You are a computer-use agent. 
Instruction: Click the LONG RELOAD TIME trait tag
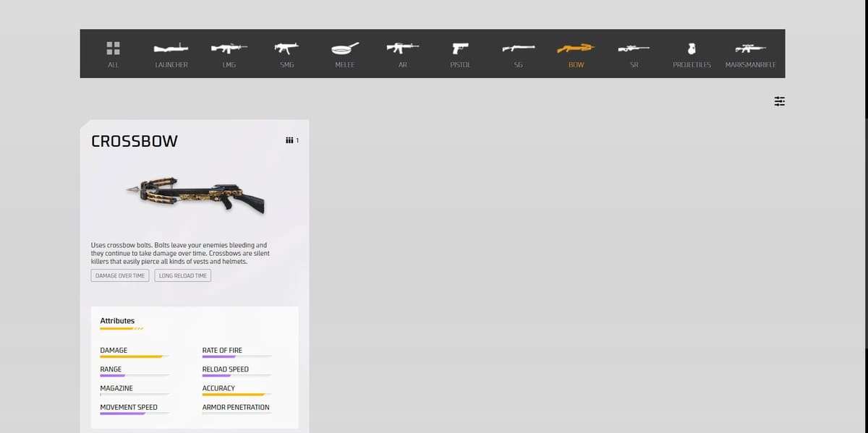click(182, 275)
